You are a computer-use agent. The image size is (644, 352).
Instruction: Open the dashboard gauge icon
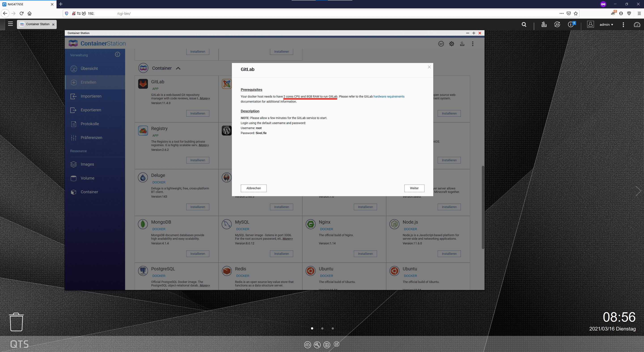point(637,25)
